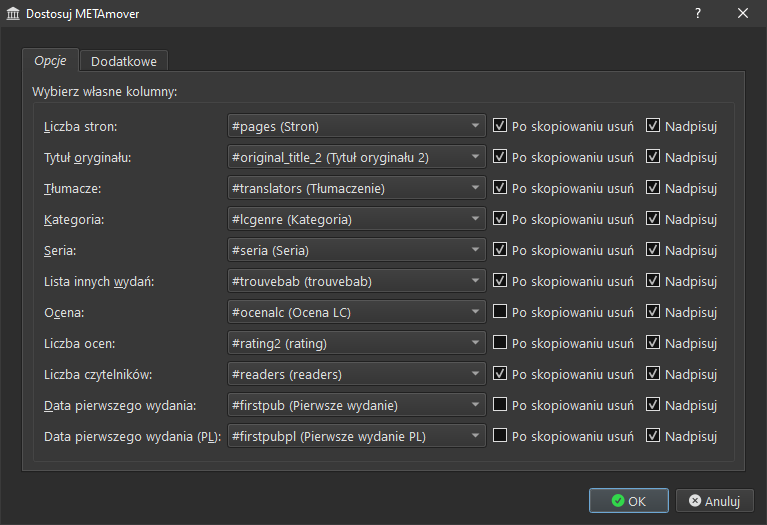
Task: Click the METAmover library icon in title bar
Action: 13,14
